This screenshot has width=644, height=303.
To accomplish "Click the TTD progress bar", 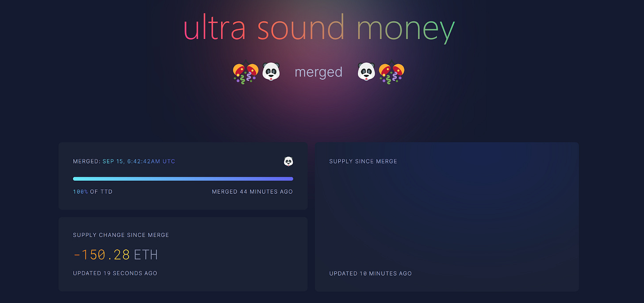I will (x=183, y=179).
